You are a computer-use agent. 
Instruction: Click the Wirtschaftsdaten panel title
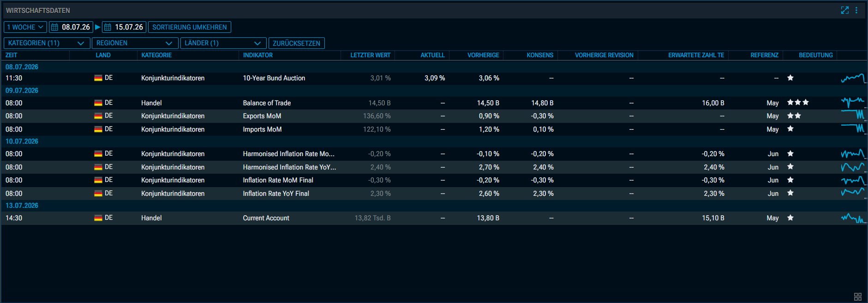[38, 10]
